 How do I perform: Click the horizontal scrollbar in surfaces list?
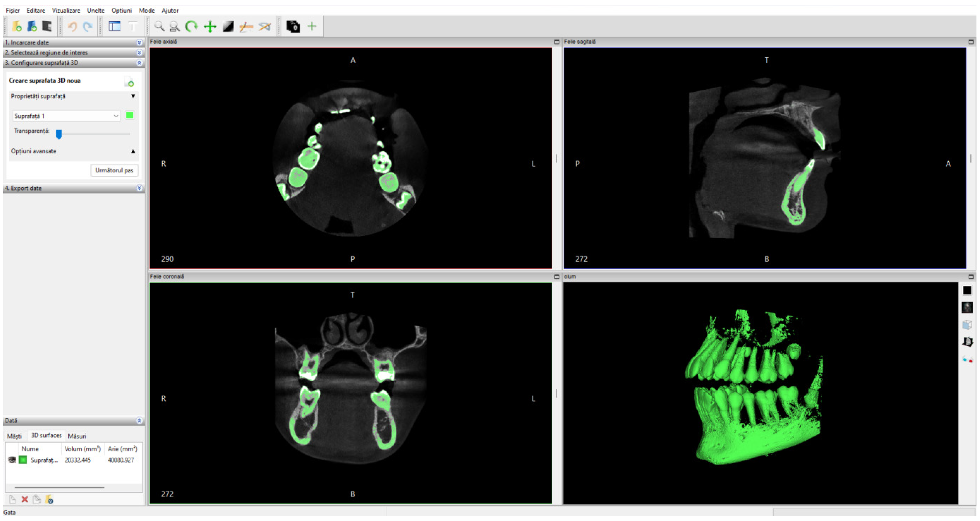pos(59,487)
